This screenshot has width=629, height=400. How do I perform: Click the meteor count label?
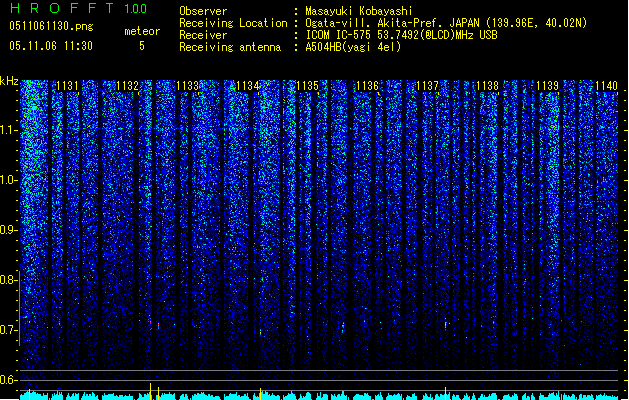(142, 31)
